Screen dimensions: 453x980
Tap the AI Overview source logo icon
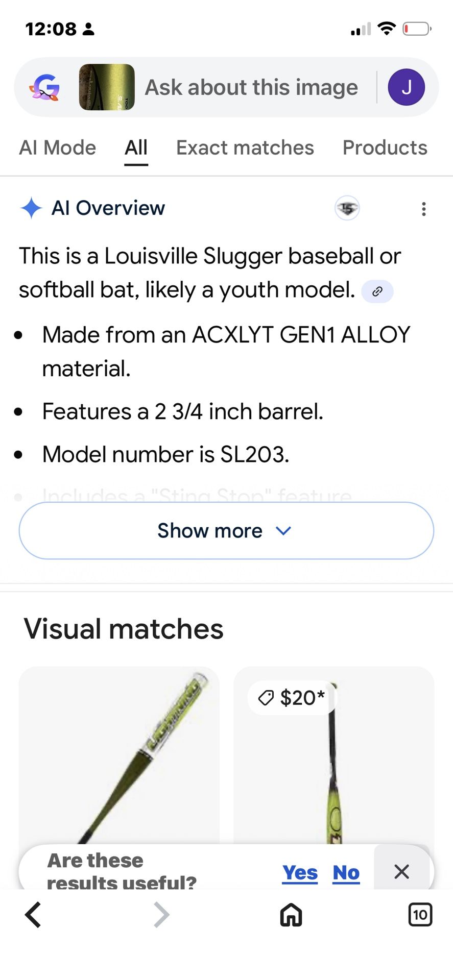pos(347,208)
